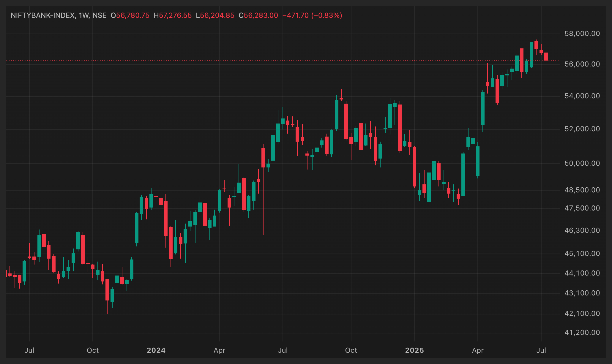Viewport: 612px width, 364px height.
Task: Click the Apr label before 2025's Jul
Action: (478, 350)
